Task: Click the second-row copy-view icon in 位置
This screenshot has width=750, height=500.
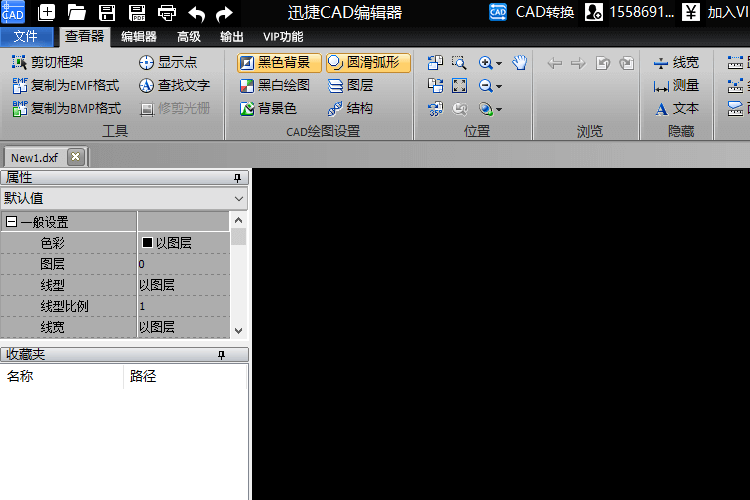Action: point(435,86)
